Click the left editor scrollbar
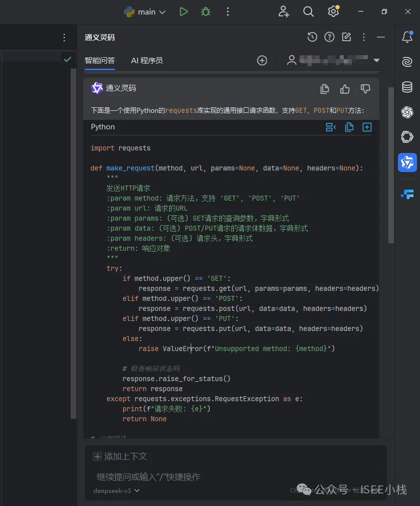The height and width of the screenshot is (506, 420). click(x=73, y=244)
